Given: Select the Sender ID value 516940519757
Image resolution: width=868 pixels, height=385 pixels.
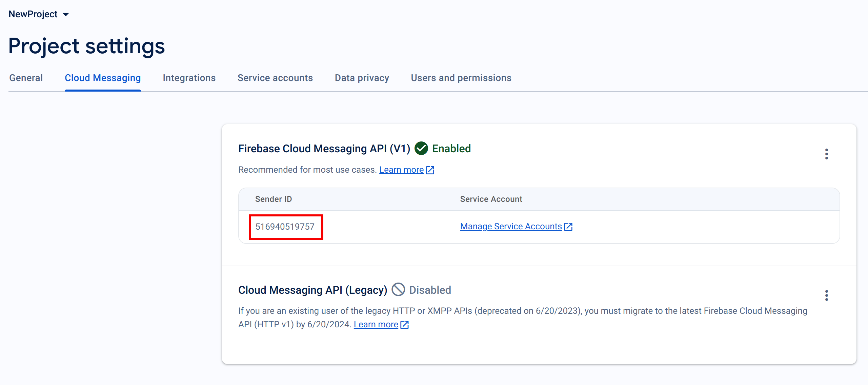Looking at the screenshot, I should click(285, 227).
